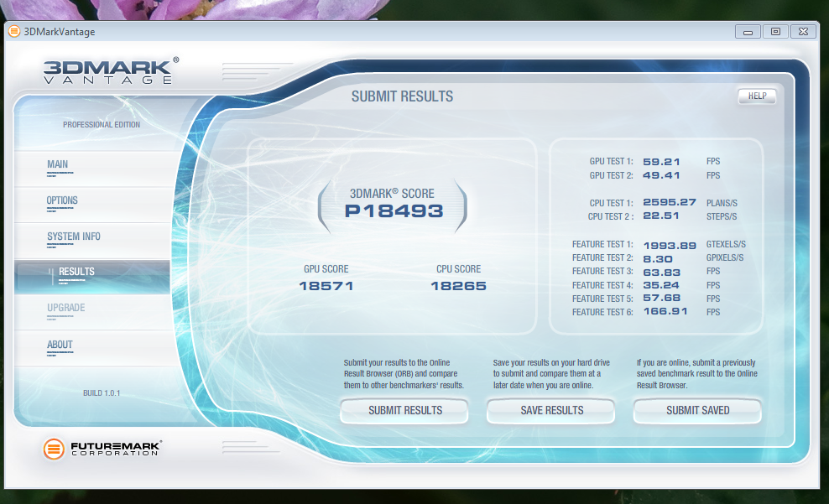The width and height of the screenshot is (829, 504).
Task: Click GPU Test 1 value 59.21
Action: (661, 162)
